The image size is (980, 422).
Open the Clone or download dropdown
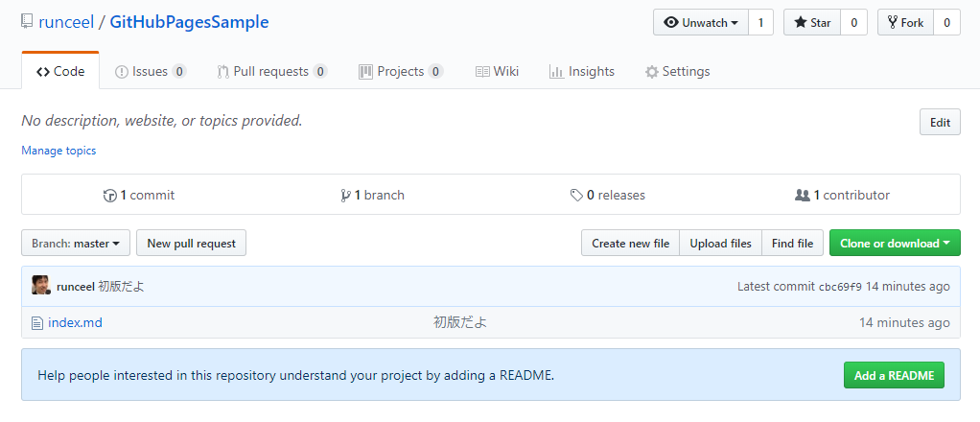[x=895, y=244]
